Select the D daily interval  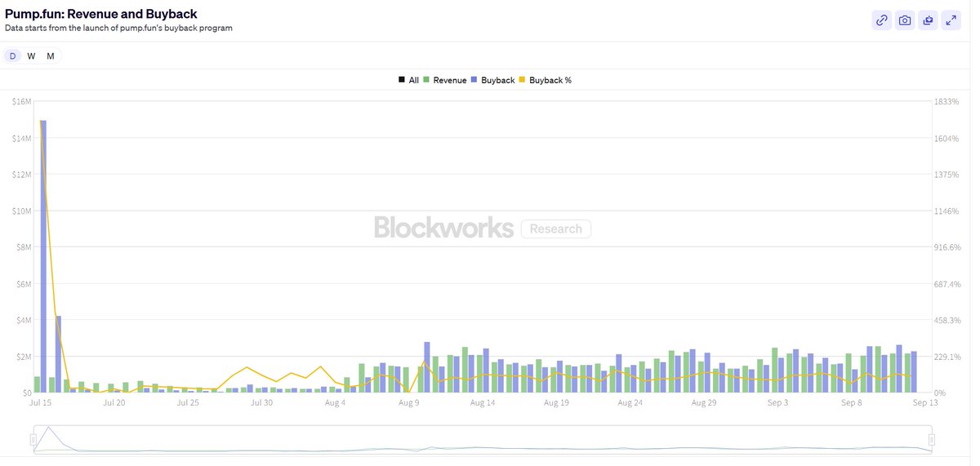(12, 55)
